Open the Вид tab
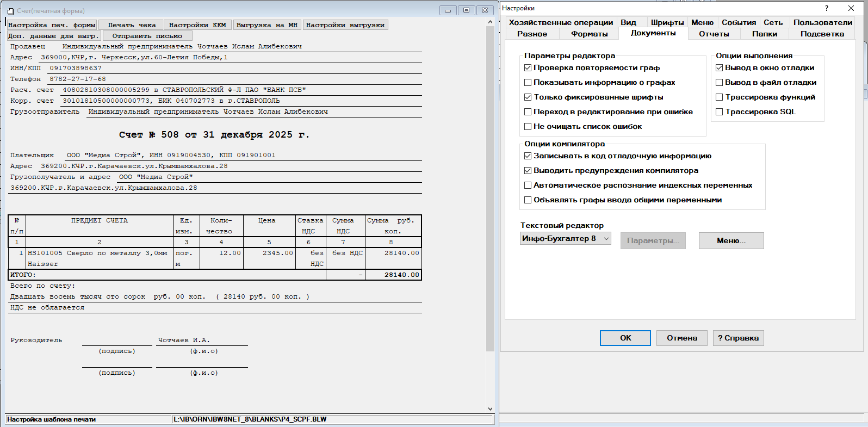Image resolution: width=868 pixels, height=427 pixels. 629,22
